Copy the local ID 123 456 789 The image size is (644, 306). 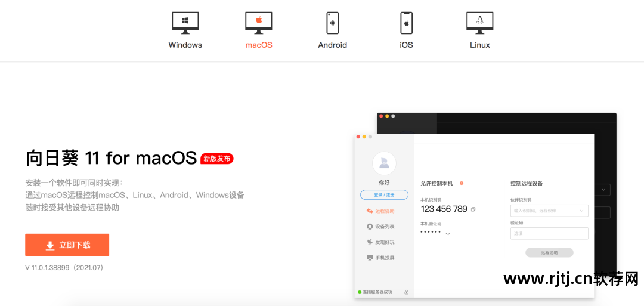tap(473, 209)
